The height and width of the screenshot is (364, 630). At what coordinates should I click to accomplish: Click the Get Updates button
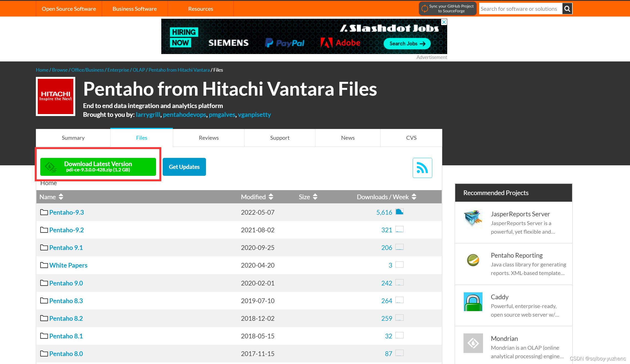click(185, 167)
